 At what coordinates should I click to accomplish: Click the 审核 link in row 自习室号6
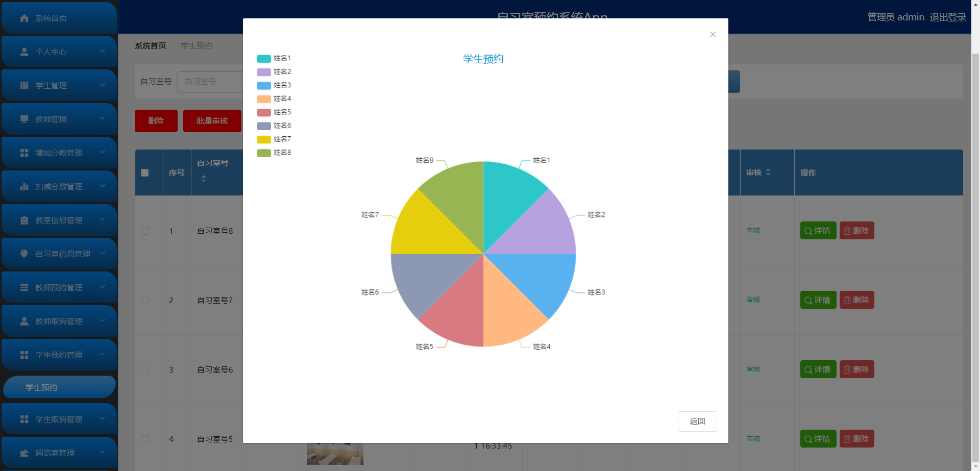[753, 369]
